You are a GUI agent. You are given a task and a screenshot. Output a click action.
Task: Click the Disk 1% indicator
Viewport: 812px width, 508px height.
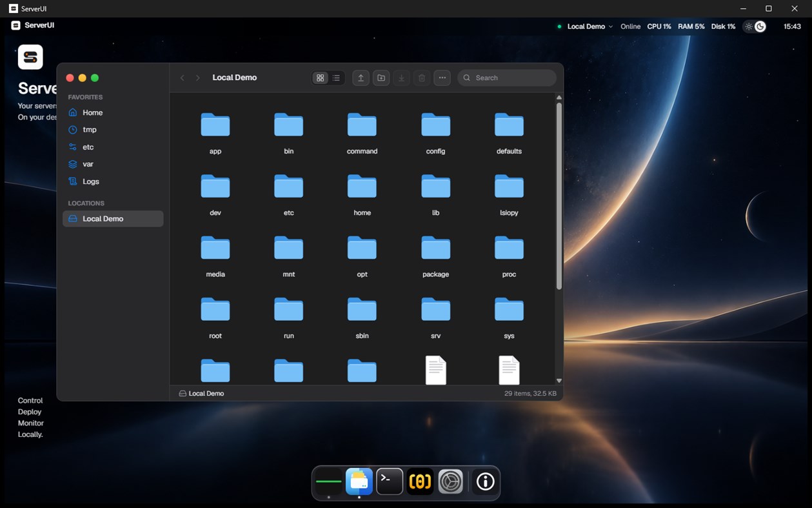click(723, 26)
